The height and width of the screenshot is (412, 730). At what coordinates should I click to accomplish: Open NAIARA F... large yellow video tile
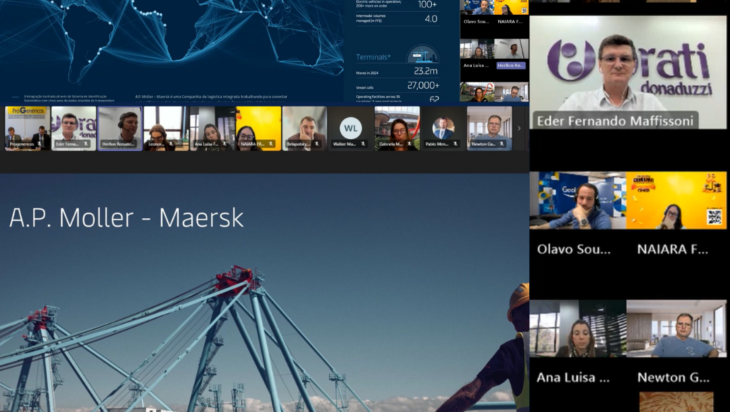pyautogui.click(x=676, y=200)
